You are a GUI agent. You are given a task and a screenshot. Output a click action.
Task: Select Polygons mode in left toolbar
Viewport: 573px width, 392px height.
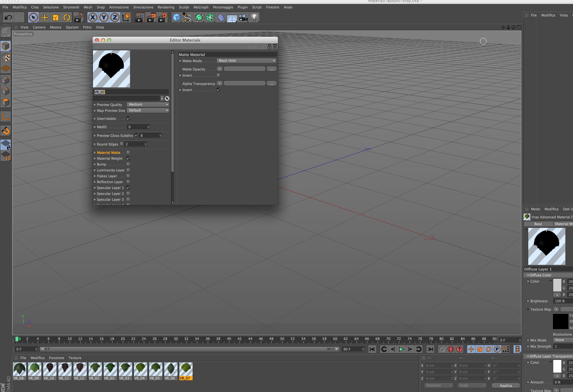click(6, 102)
